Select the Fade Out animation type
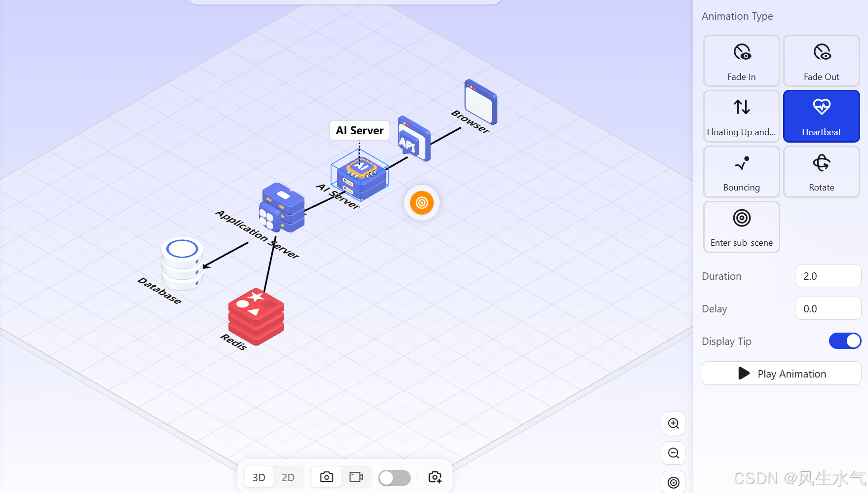868x493 pixels. [x=821, y=60]
